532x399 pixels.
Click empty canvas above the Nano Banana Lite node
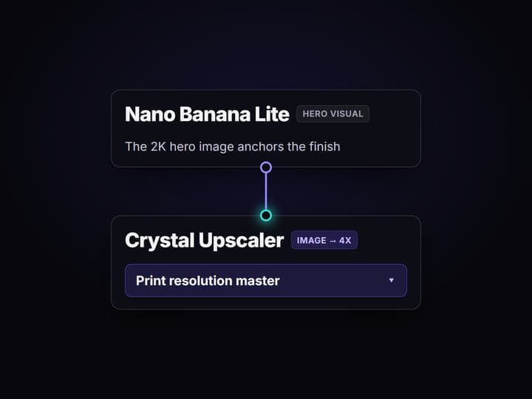pyautogui.click(x=266, y=44)
